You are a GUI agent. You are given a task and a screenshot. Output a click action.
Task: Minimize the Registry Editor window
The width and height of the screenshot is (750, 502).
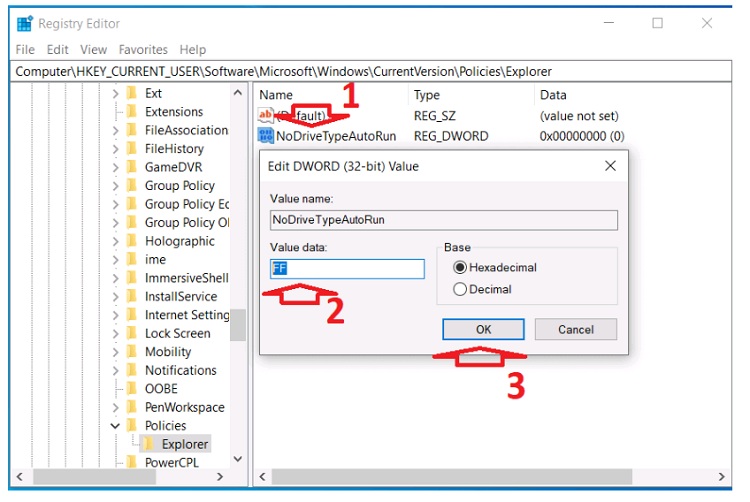pos(608,23)
